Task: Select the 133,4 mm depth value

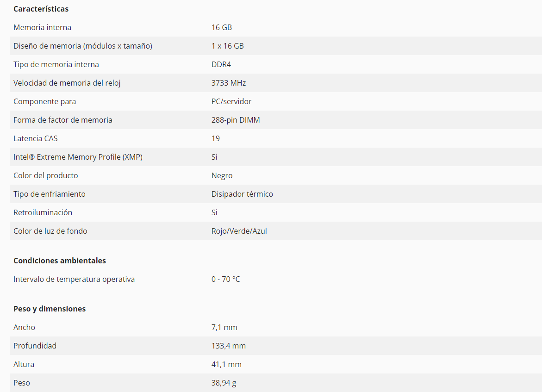Action: 228,346
